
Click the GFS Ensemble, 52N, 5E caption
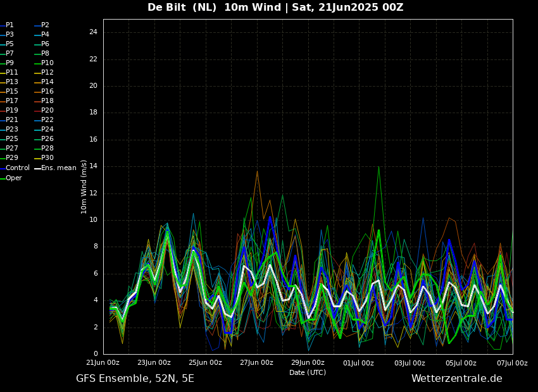135,379
